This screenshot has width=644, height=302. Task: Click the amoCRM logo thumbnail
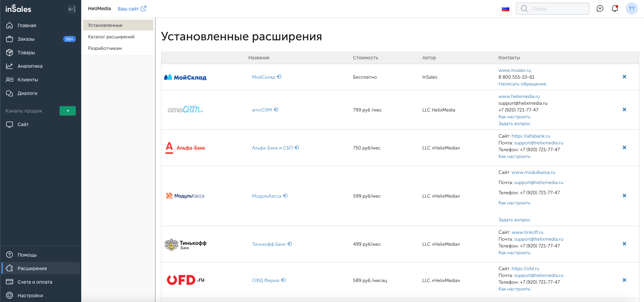185,109
